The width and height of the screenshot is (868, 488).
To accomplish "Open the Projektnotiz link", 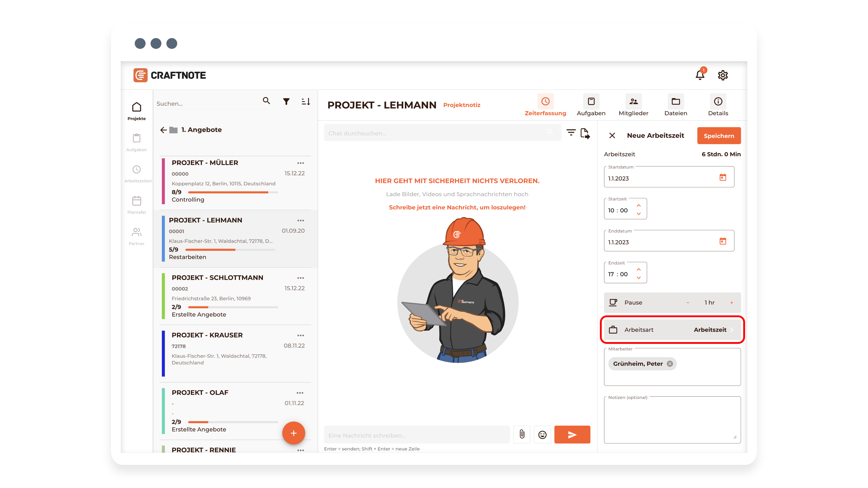I will 462,105.
